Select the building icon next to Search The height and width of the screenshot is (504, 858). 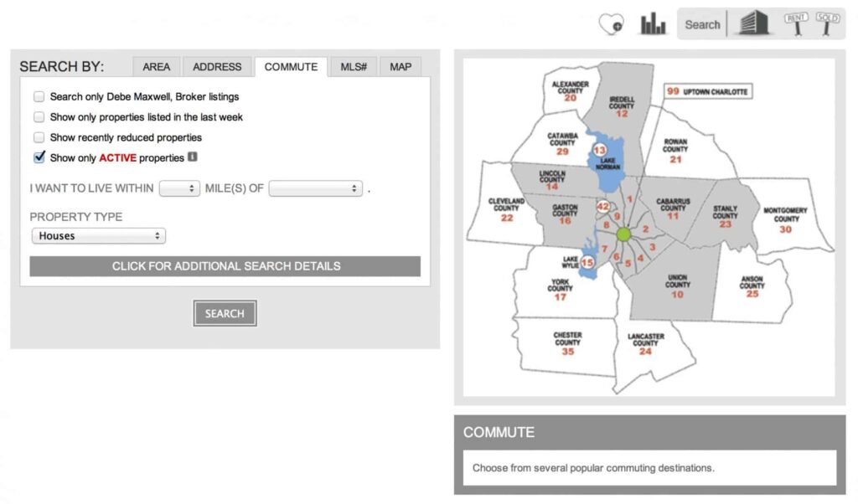click(x=752, y=23)
